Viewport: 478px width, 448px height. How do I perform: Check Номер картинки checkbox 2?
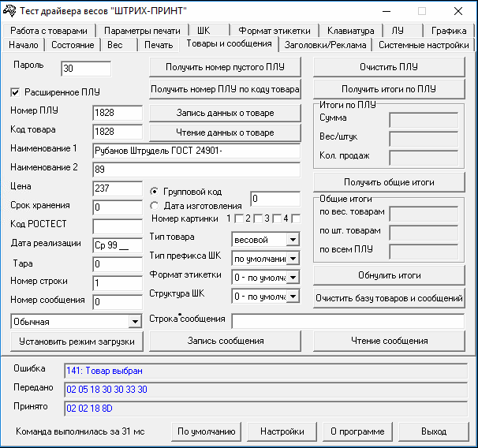coord(258,218)
